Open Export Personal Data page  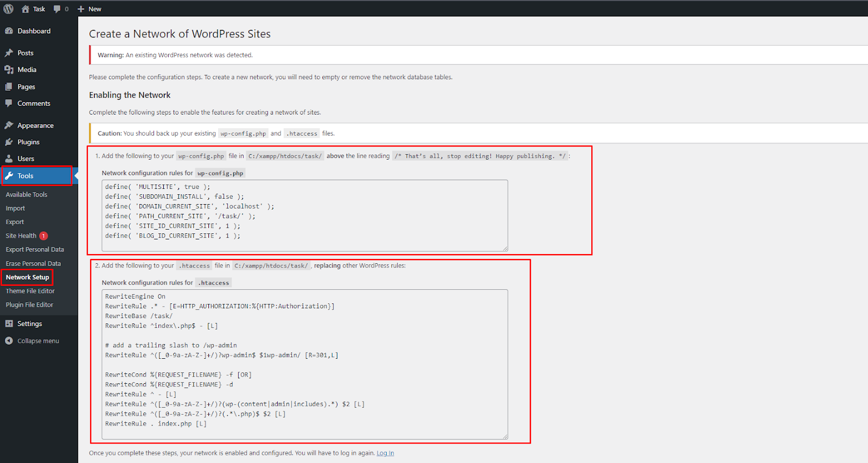[x=35, y=250]
